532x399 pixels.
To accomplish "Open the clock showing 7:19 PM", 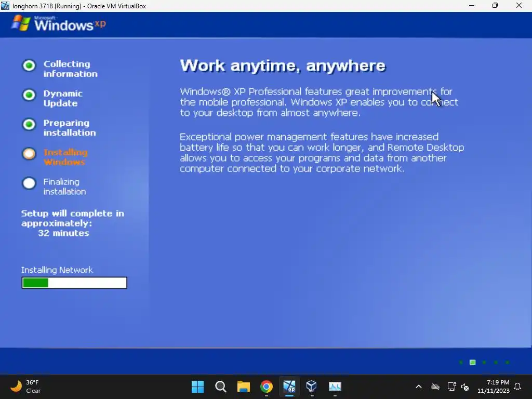I will [494, 387].
